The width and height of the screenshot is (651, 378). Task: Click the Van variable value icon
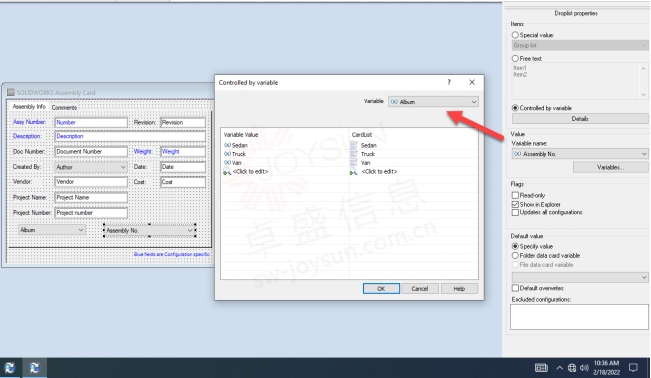(227, 162)
